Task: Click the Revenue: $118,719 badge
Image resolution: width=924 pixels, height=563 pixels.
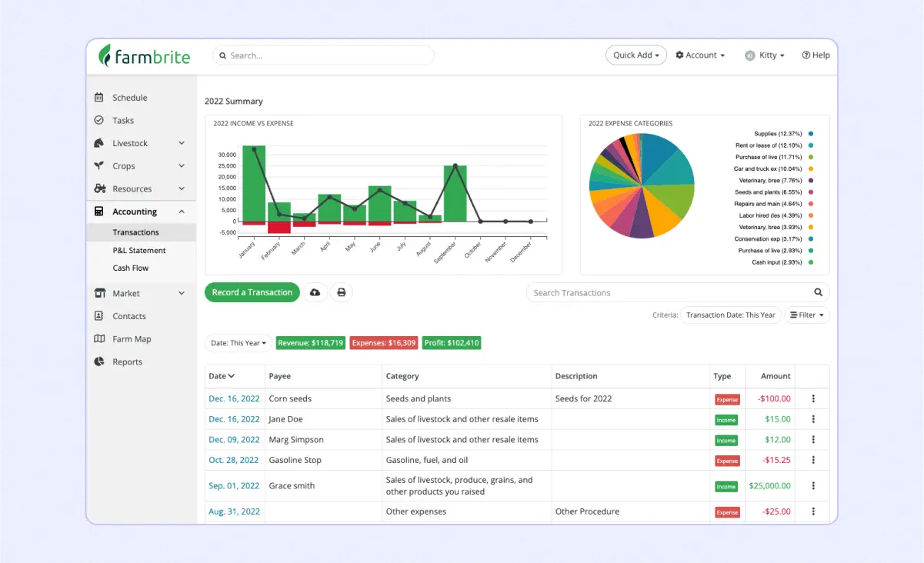Action: (310, 343)
